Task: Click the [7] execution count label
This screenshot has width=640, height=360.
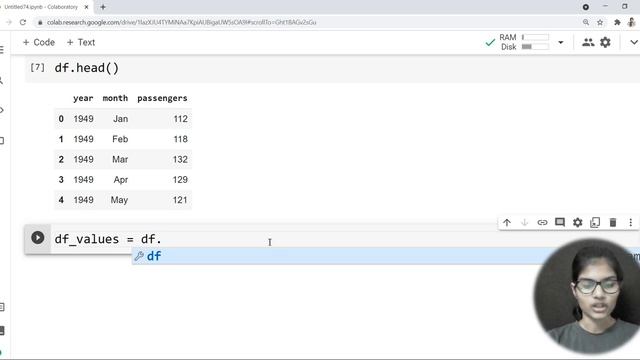Action: click(x=38, y=67)
